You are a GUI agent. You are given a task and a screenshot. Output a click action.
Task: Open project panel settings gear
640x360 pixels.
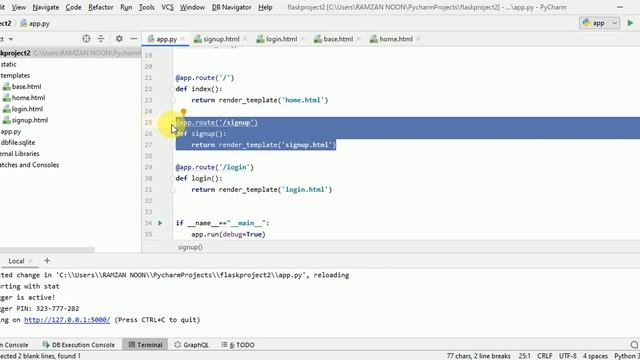pos(119,39)
